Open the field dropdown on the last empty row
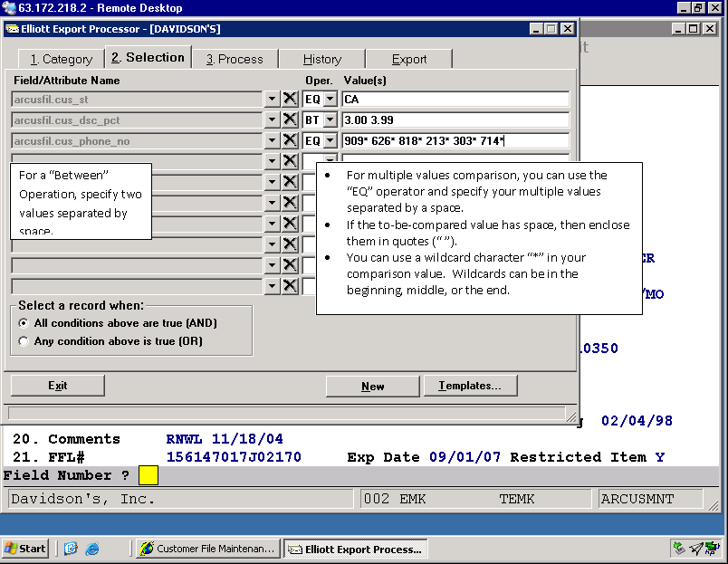 click(272, 286)
